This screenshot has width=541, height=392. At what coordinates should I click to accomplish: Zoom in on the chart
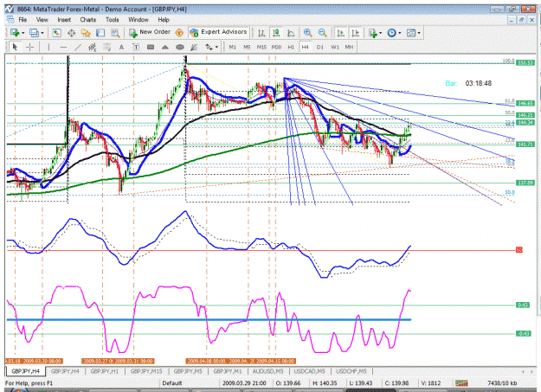pyautogui.click(x=307, y=33)
